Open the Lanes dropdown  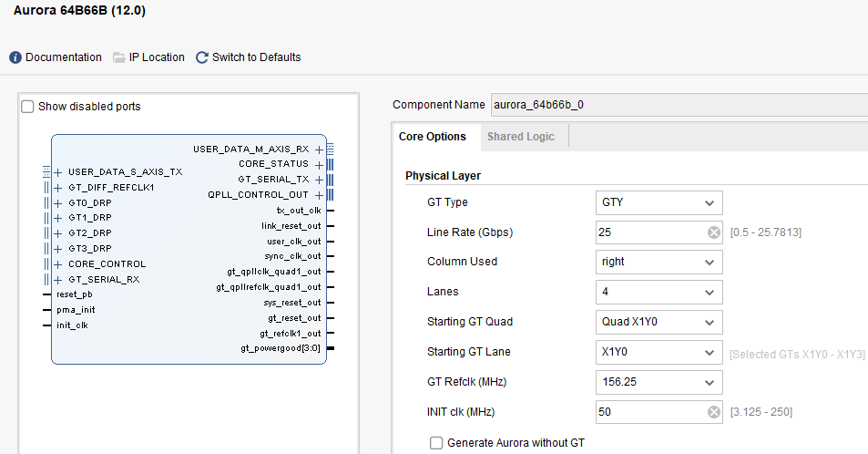coord(659,292)
